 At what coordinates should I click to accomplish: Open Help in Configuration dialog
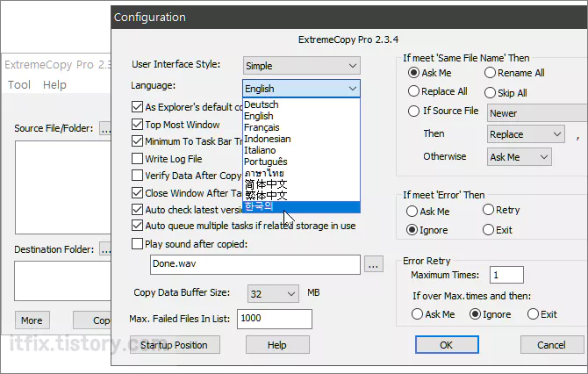[277, 345]
